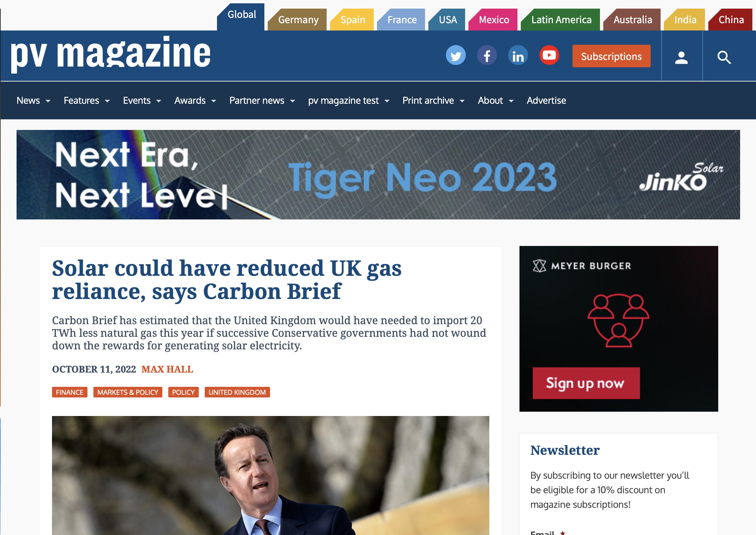Expand the Awards menu arrow
Image resolution: width=756 pixels, height=535 pixels.
[x=214, y=101]
